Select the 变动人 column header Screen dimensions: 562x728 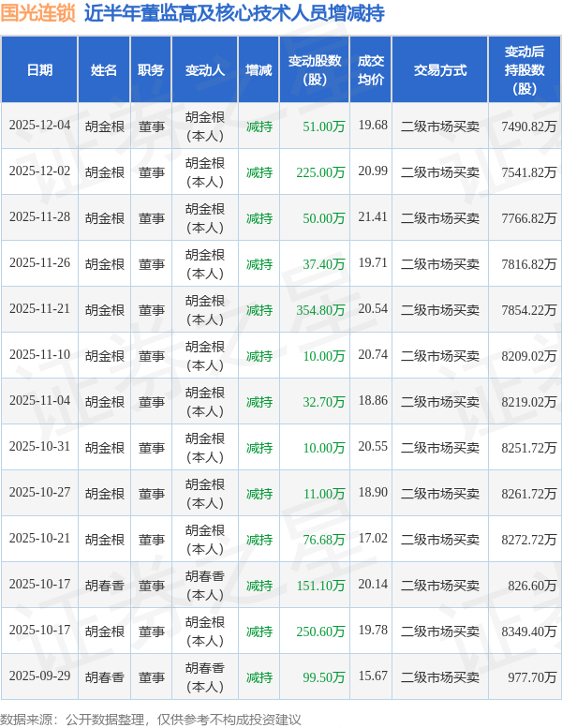205,70
